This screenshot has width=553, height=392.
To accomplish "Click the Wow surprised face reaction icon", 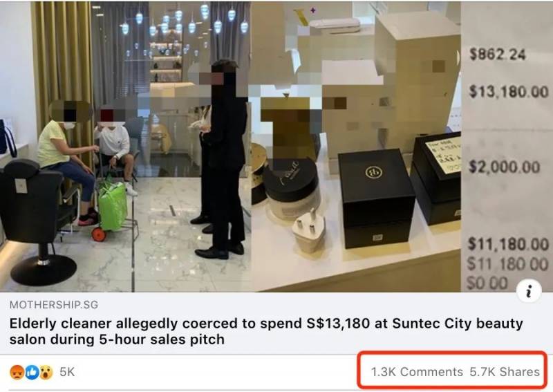I will point(46,372).
